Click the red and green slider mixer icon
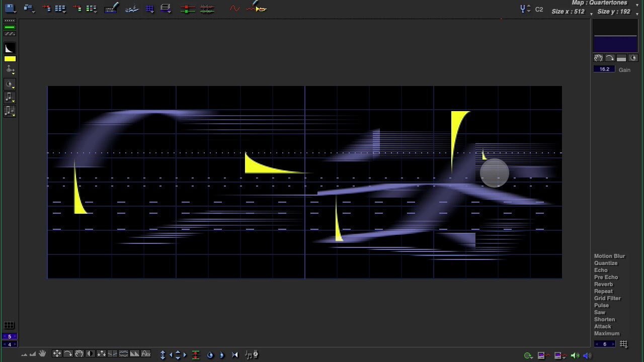The width and height of the screenshot is (644, 362). (188, 9)
